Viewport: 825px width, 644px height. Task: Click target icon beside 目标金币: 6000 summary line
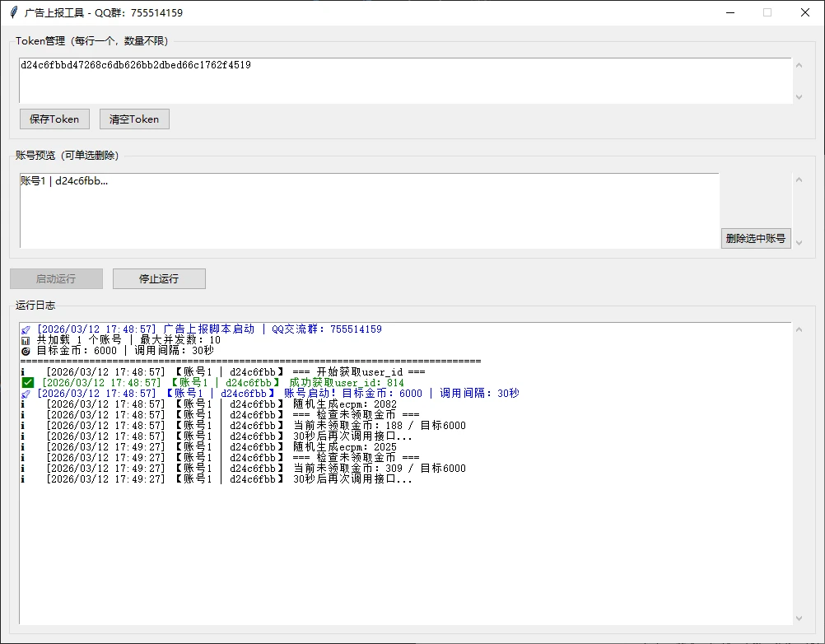tap(26, 351)
